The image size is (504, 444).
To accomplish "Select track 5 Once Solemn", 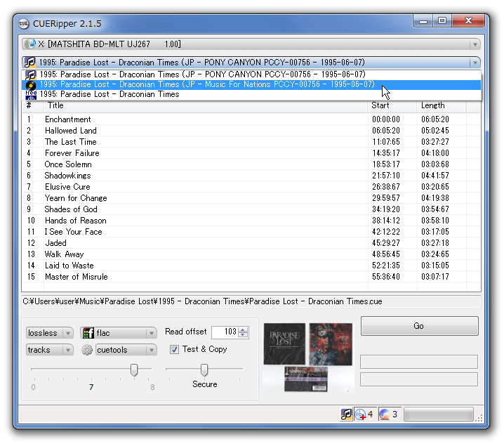I will 251,164.
